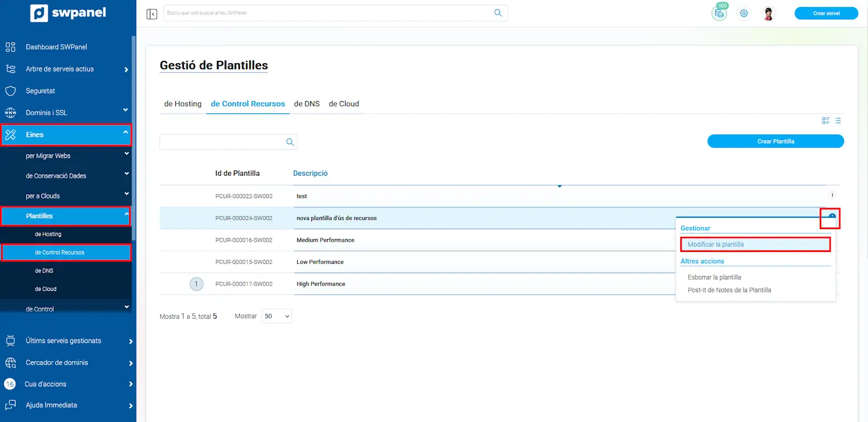Click the swpanel logo

click(68, 13)
